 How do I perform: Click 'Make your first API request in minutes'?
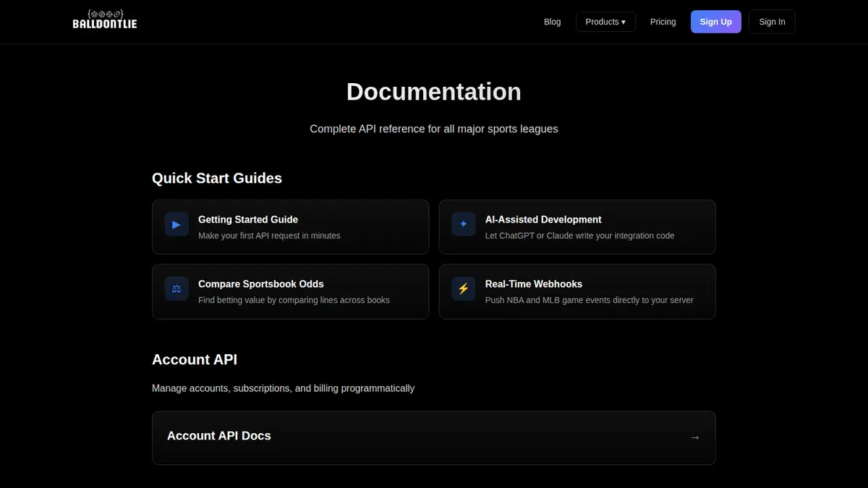[x=269, y=236]
